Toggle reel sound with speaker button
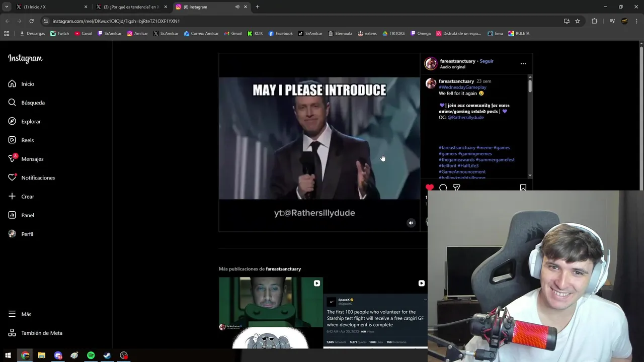 pos(411,223)
